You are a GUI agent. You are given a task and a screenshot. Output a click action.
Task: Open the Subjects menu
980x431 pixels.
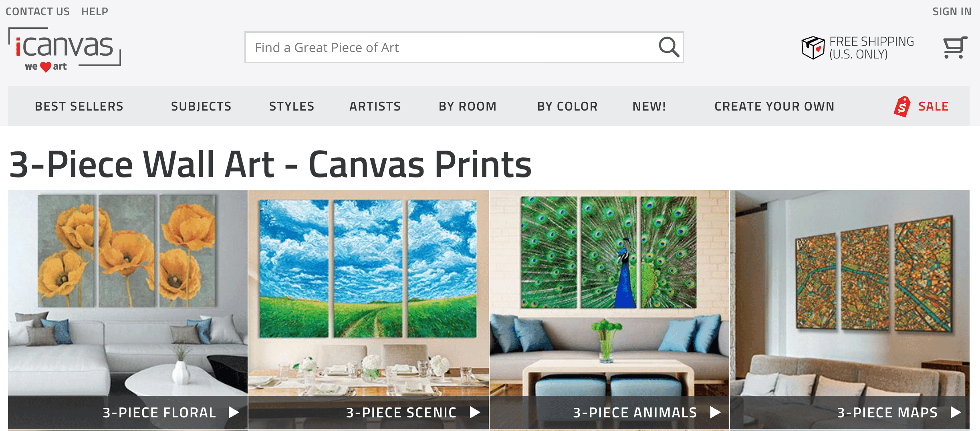201,106
